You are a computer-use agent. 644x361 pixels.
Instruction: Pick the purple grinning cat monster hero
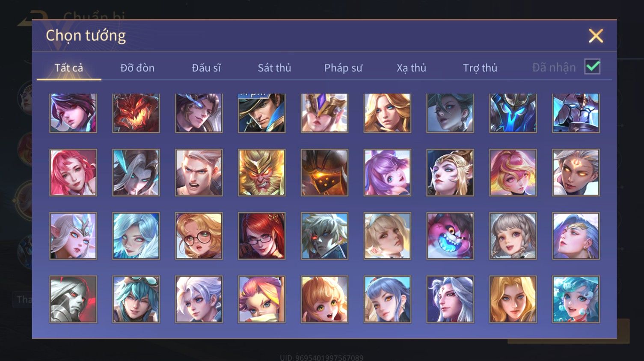point(450,236)
